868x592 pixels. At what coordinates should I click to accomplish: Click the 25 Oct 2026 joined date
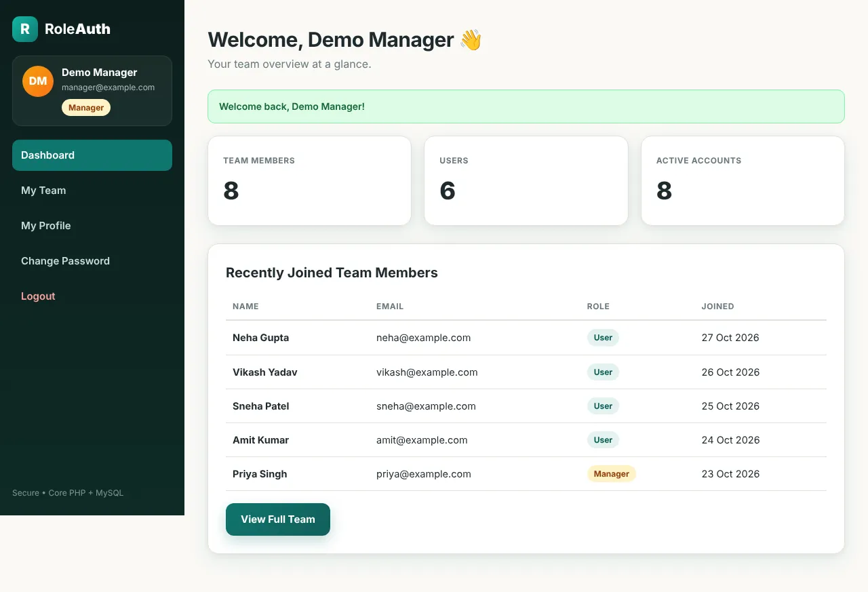pyautogui.click(x=730, y=406)
